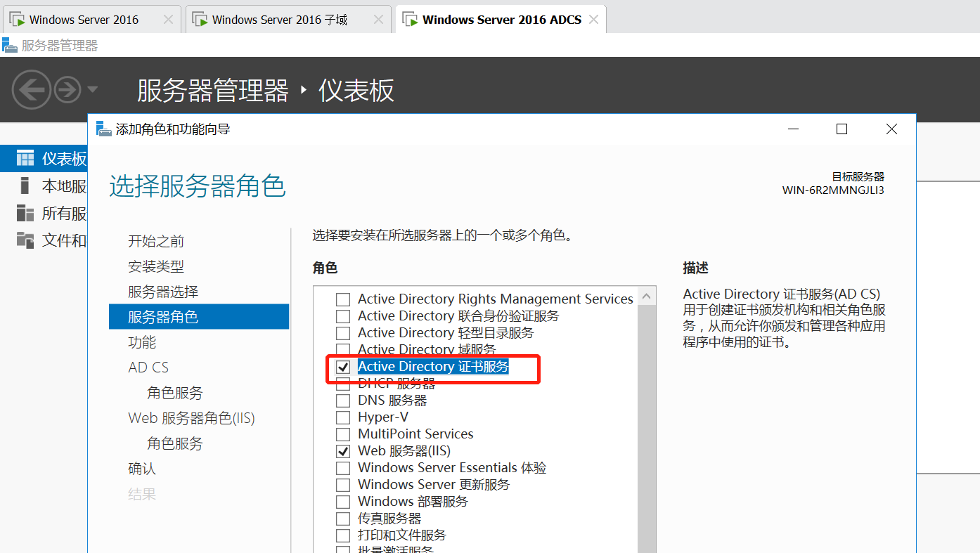Image resolution: width=980 pixels, height=553 pixels.
Task: Open the AD CS wizard step
Action: (x=148, y=367)
